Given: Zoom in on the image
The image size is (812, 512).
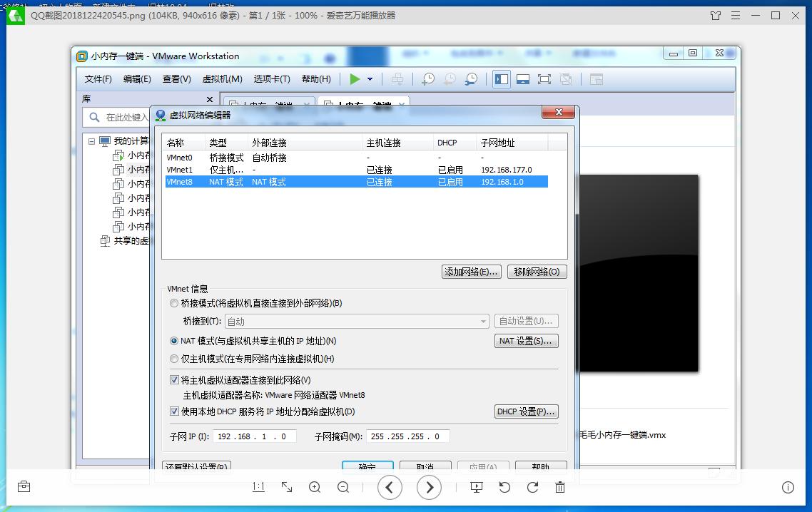Looking at the screenshot, I should (x=315, y=487).
